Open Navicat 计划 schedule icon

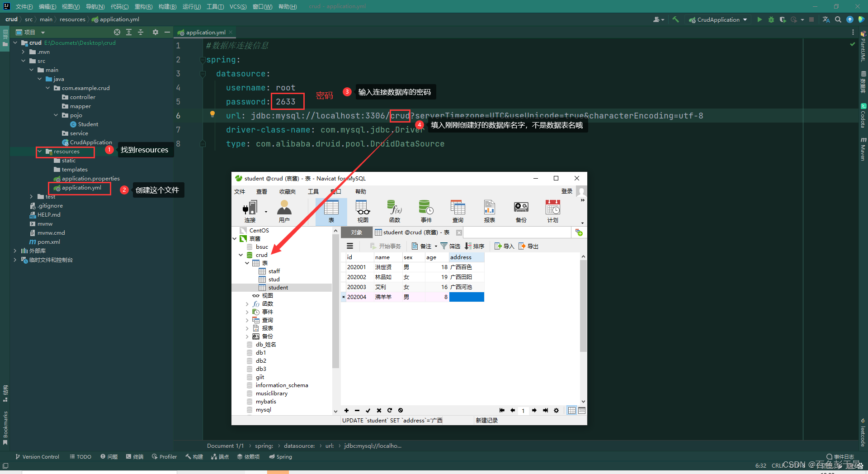(x=553, y=211)
